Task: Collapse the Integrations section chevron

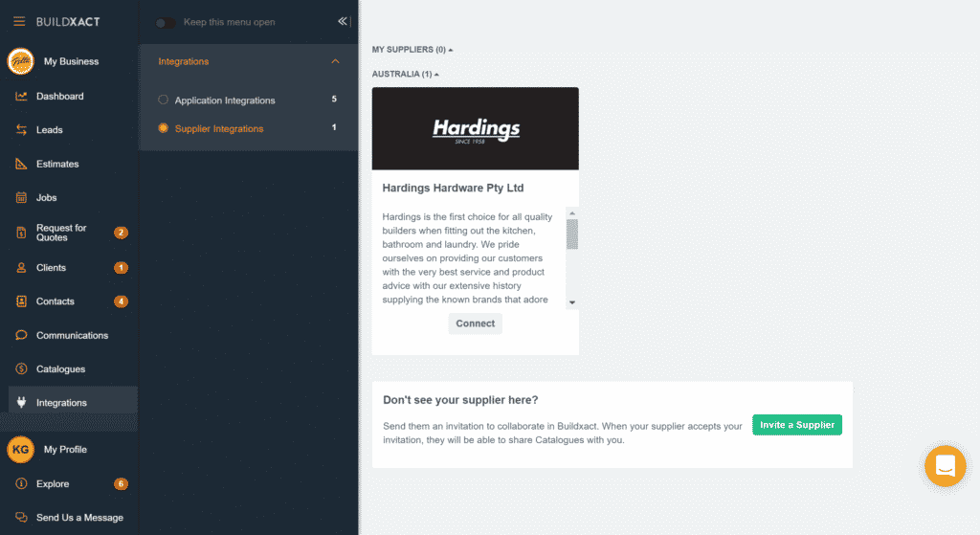Action: 335,61
